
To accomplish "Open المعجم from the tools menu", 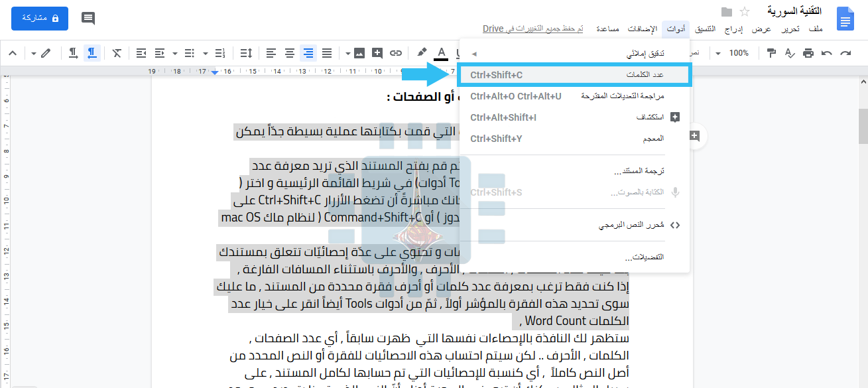I will (x=574, y=139).
